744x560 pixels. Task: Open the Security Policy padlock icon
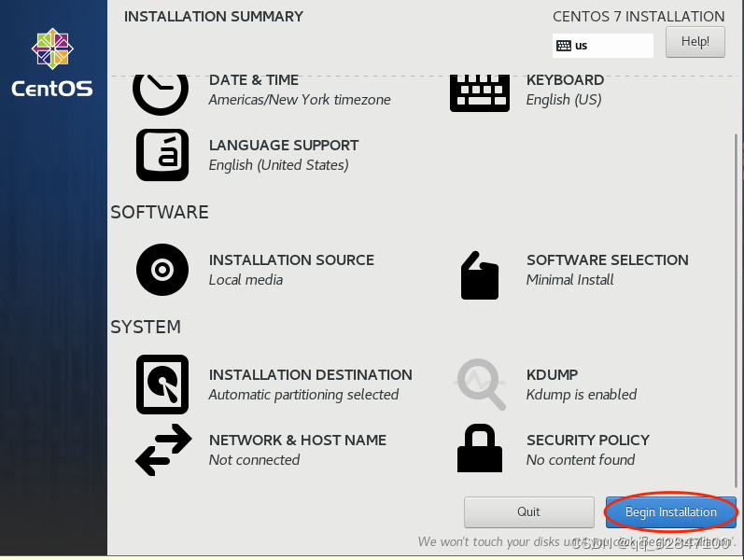point(480,448)
